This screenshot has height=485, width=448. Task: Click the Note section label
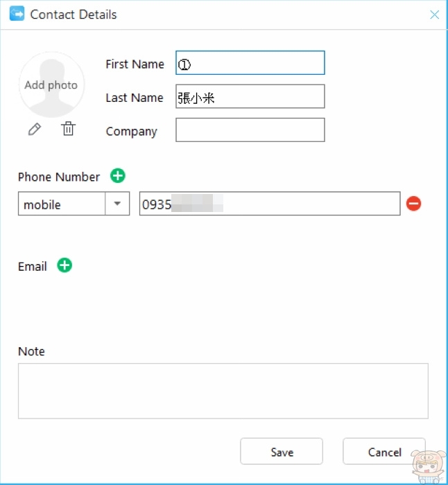31,351
